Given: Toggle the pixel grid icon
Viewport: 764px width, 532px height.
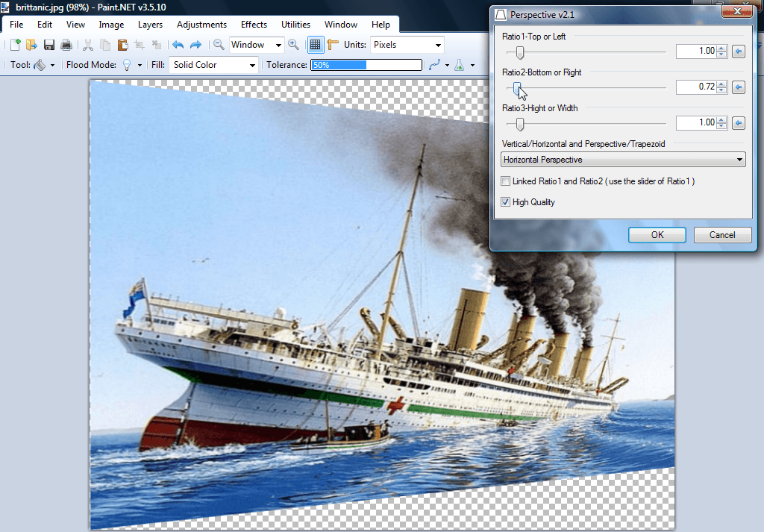Looking at the screenshot, I should click(316, 45).
